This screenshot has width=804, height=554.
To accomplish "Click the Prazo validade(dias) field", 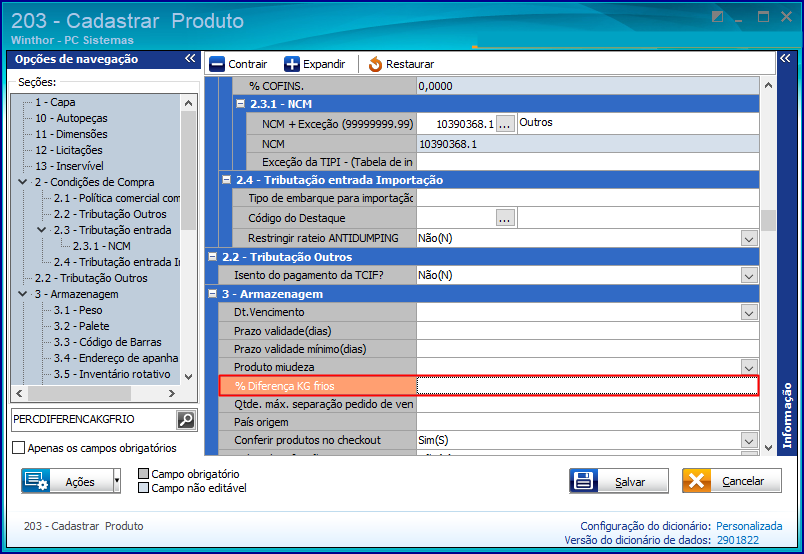I will coord(588,331).
